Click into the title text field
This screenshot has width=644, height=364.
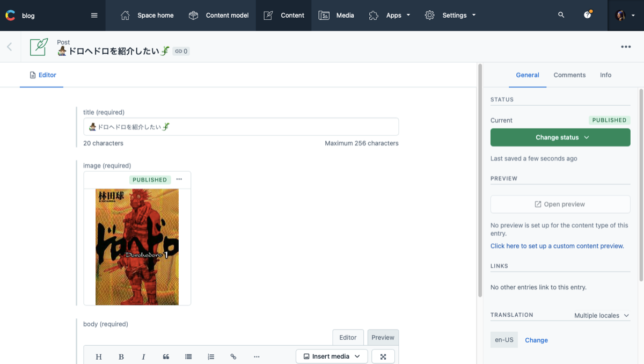point(241,127)
